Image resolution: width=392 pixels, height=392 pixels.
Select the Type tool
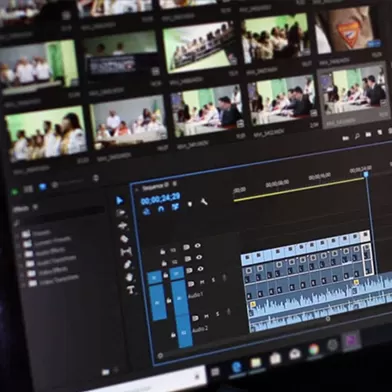tap(131, 290)
